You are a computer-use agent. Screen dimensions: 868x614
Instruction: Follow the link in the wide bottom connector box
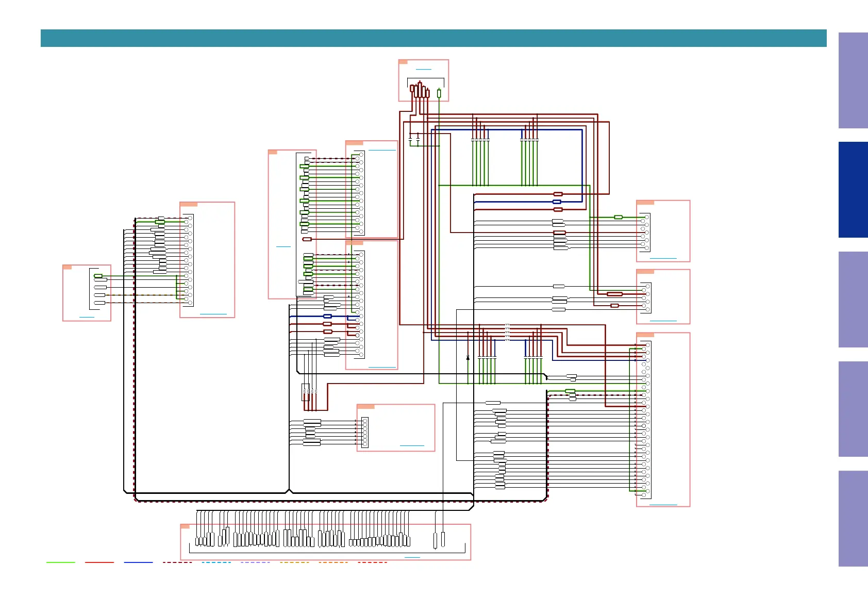coord(412,557)
